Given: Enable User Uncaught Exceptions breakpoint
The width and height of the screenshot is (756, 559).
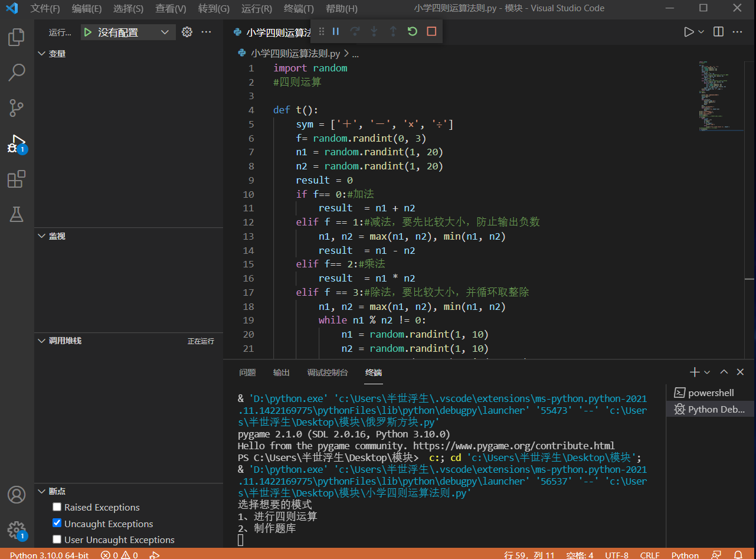Looking at the screenshot, I should coord(57,539).
